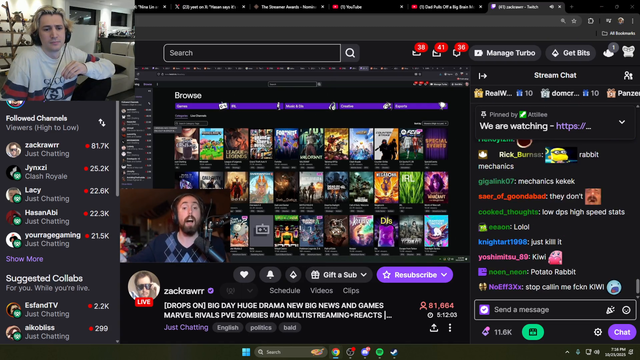Click the English tag
Viewport: 640px width, 360px height.
(x=227, y=328)
